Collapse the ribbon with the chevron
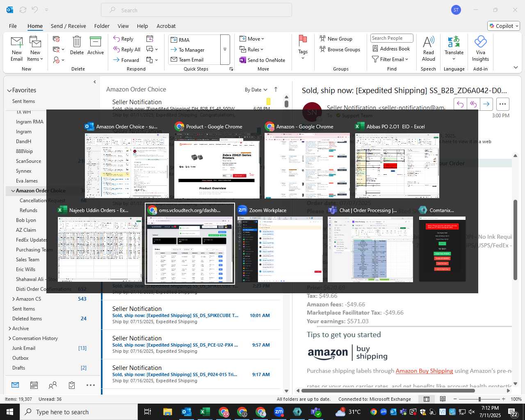This screenshot has height=420, width=525. coord(516,68)
